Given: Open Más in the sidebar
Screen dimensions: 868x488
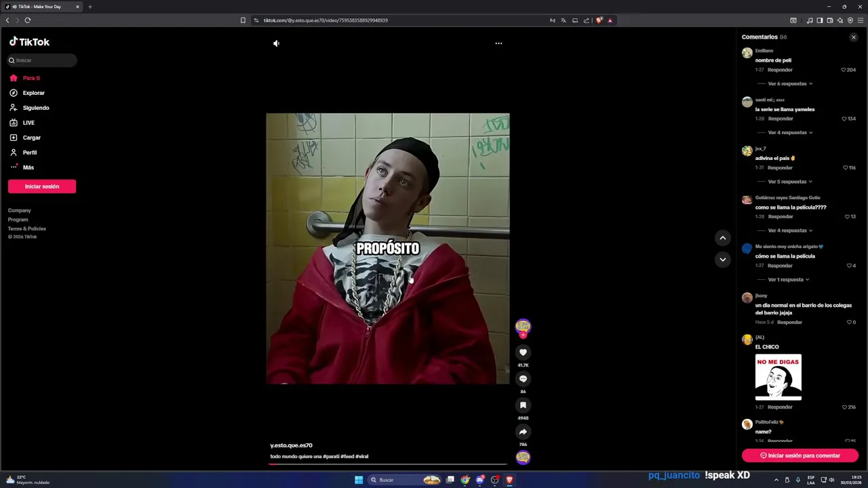Looking at the screenshot, I should (22, 167).
